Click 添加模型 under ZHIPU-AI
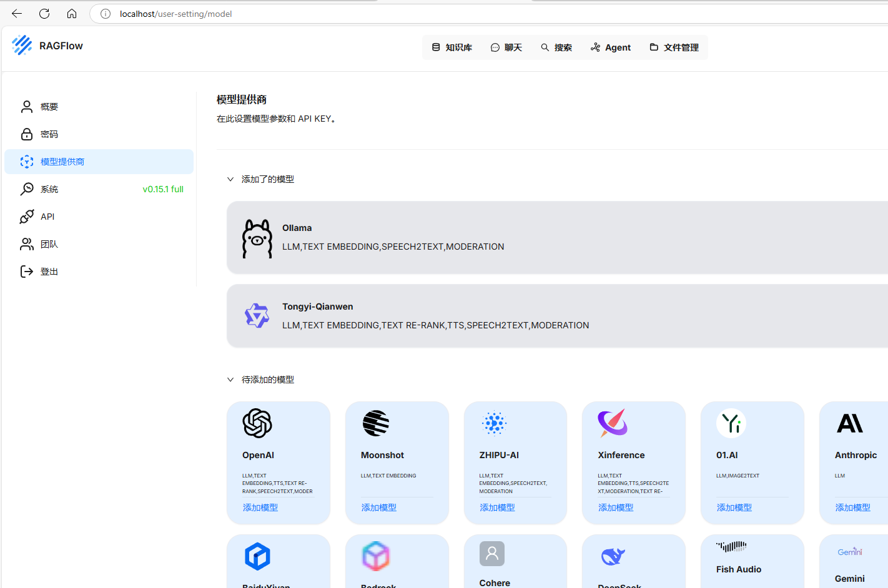 click(498, 507)
